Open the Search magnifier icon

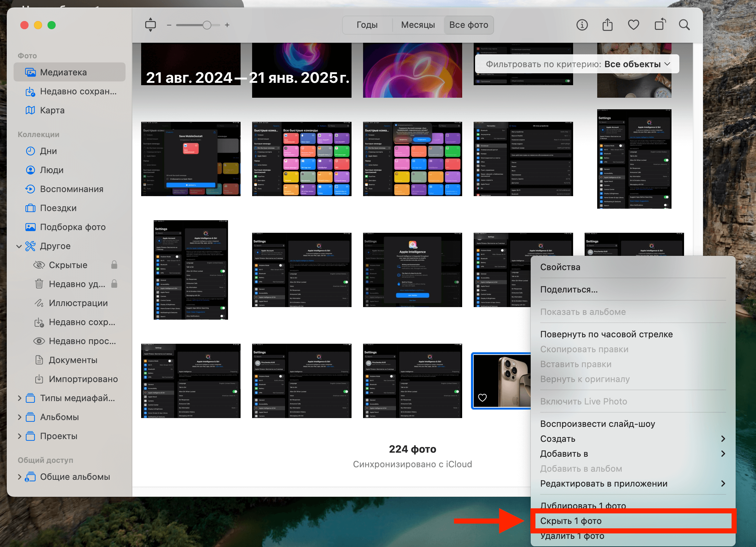[x=684, y=25]
